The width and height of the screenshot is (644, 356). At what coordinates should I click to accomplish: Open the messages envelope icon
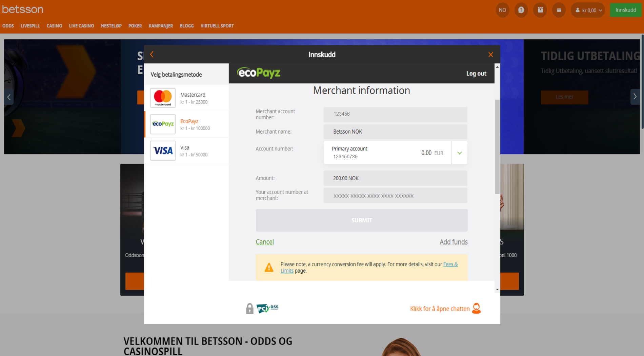click(x=559, y=10)
